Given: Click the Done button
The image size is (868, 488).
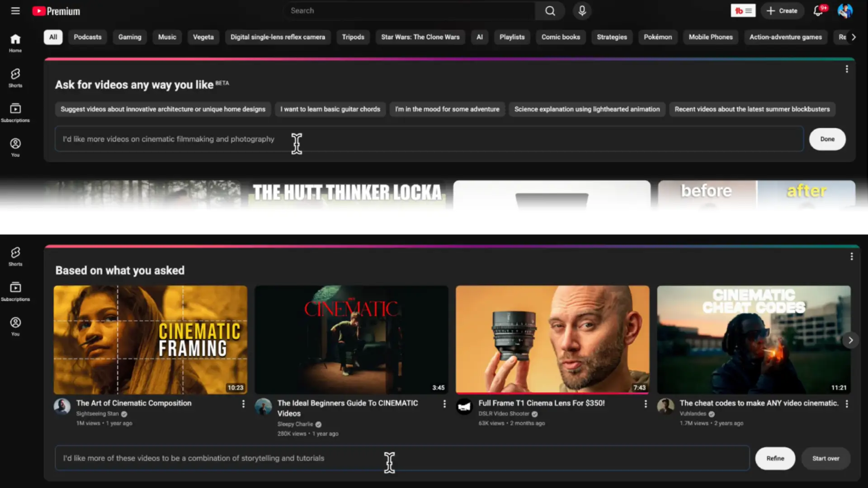Looking at the screenshot, I should pos(827,139).
